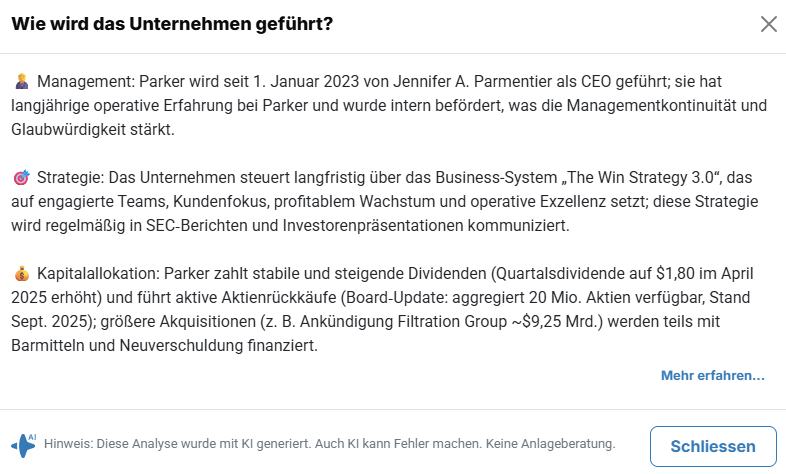Click the "Strategie:" label text

tap(70, 178)
